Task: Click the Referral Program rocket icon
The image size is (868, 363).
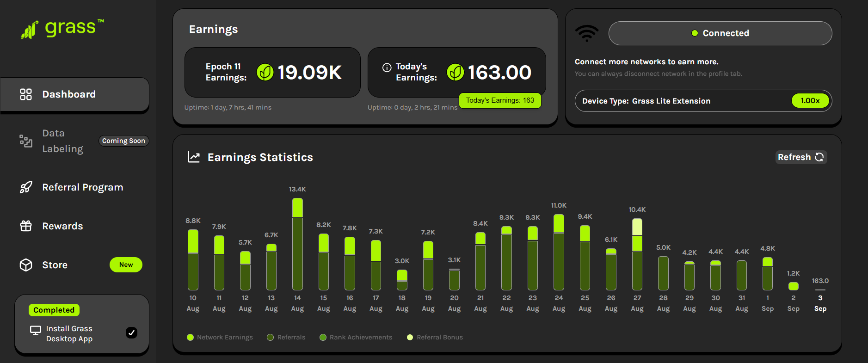Action: click(x=26, y=187)
